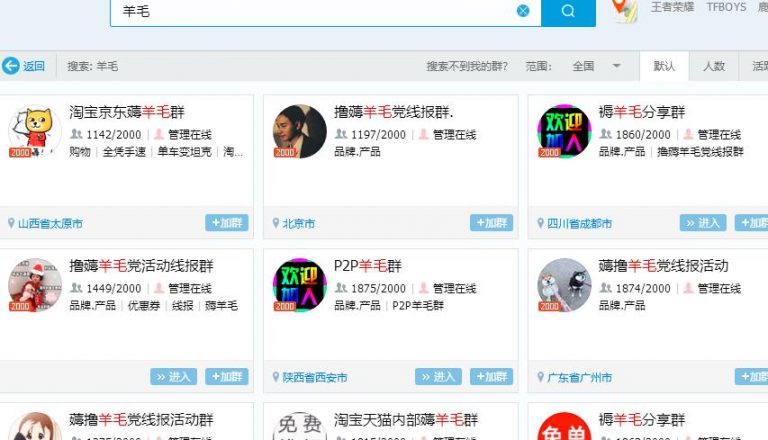Click the magnifier search button

568,11
